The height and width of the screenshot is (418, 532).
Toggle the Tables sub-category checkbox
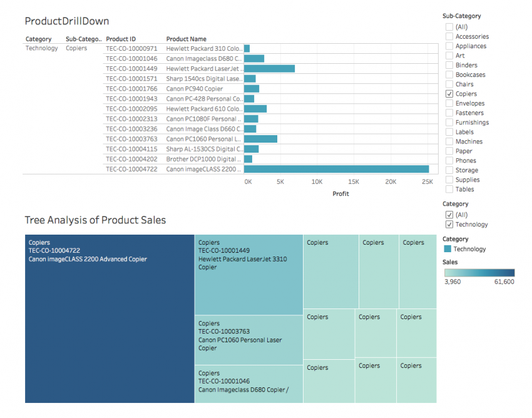[449, 189]
